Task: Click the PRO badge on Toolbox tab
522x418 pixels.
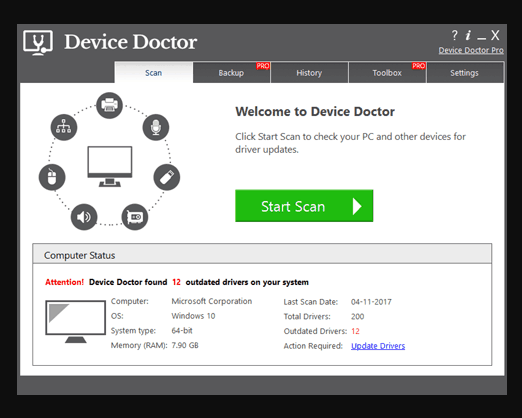Action: (419, 66)
